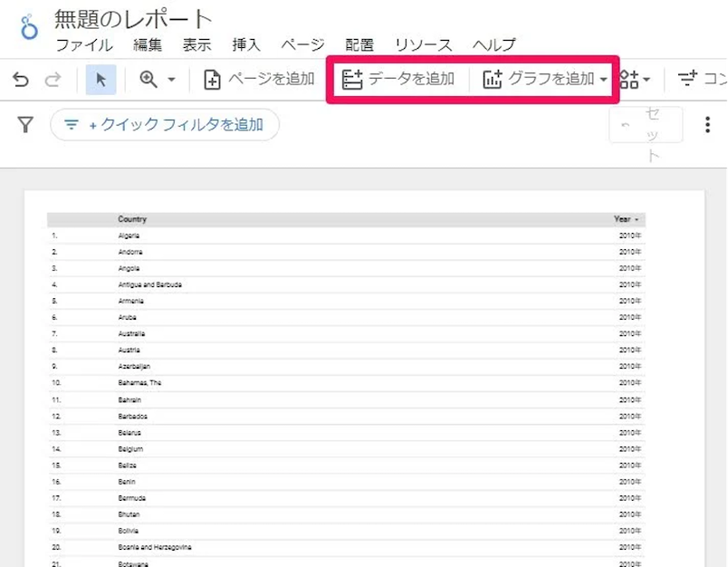The height and width of the screenshot is (567, 728).
Task: Expand the zoom level dropdown arrow
Action: (x=171, y=81)
